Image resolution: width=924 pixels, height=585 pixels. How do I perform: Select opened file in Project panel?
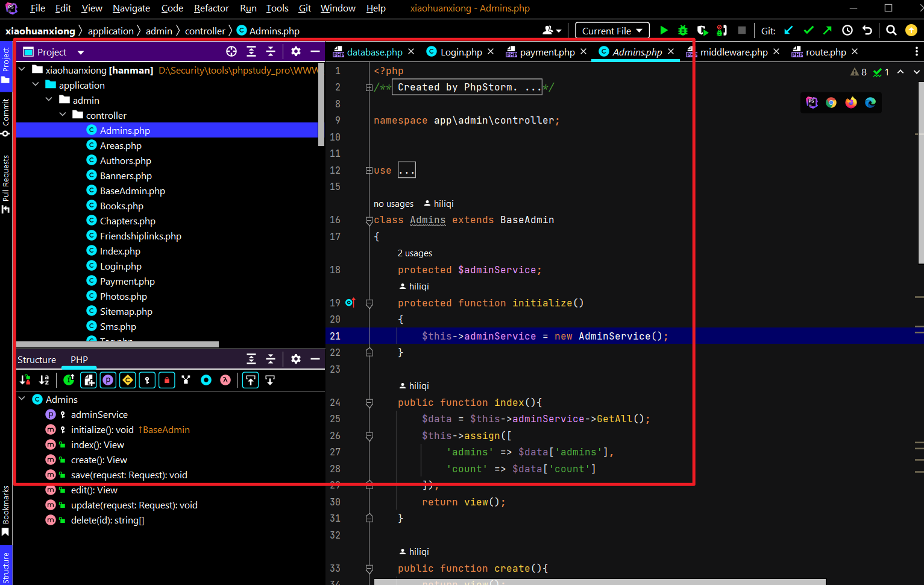(x=231, y=52)
